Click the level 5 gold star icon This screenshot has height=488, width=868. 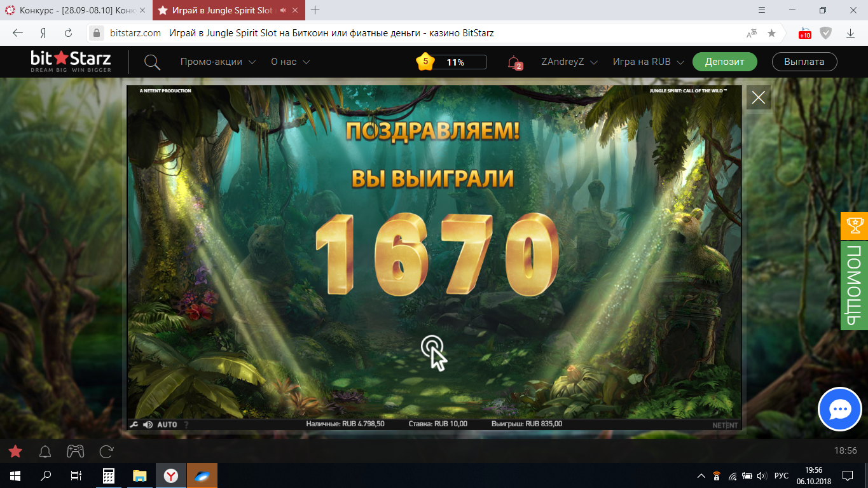(425, 62)
